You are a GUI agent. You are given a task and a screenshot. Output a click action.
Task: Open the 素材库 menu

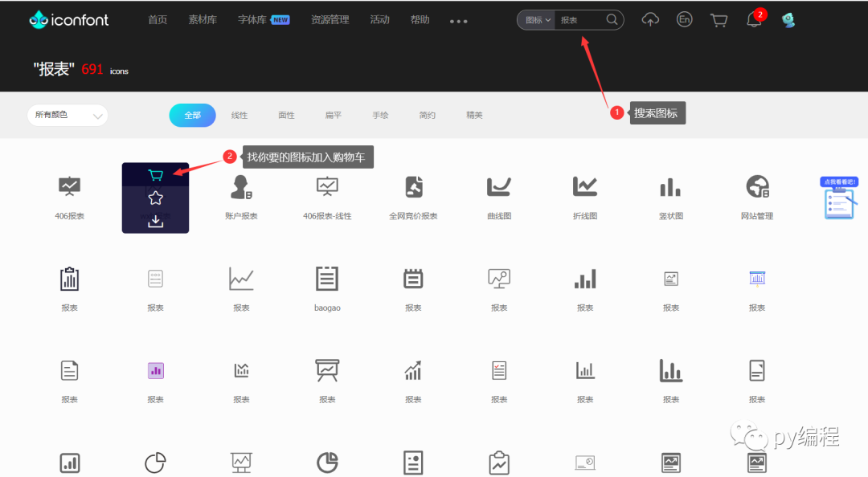(x=203, y=20)
